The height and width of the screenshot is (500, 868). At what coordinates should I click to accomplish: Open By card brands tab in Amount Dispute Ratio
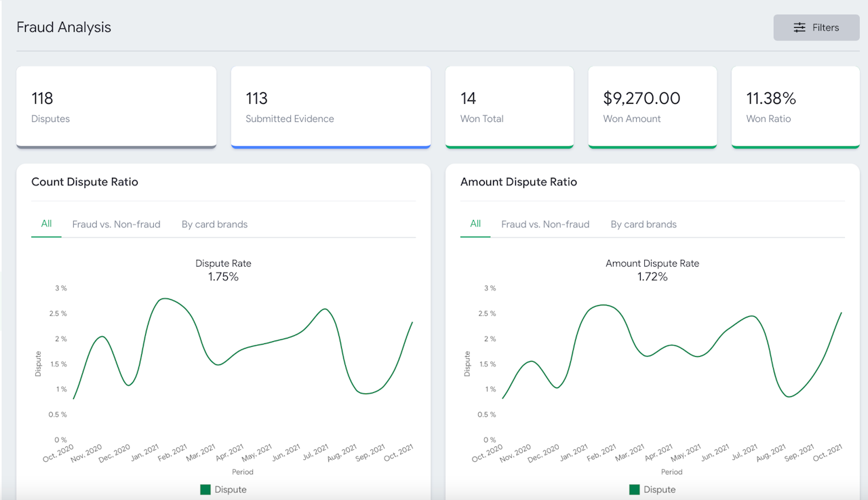(x=644, y=225)
